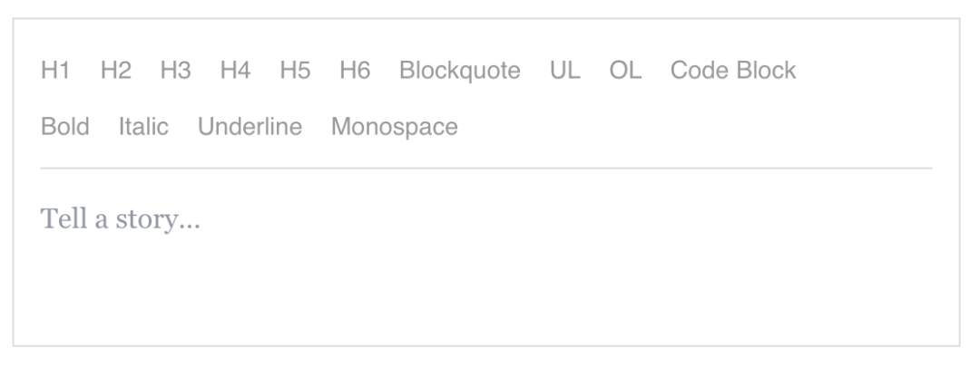Toggle Bold text style
The image size is (980, 368).
pos(65,127)
